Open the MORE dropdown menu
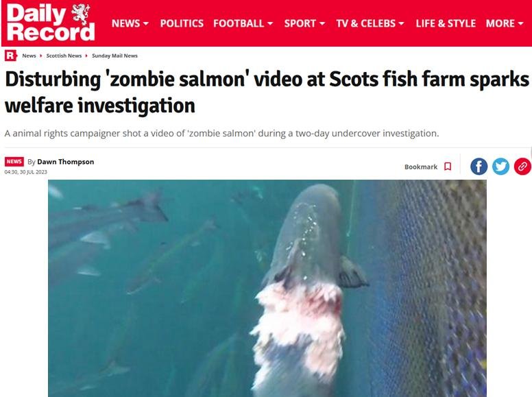532x397 pixels. tap(505, 23)
